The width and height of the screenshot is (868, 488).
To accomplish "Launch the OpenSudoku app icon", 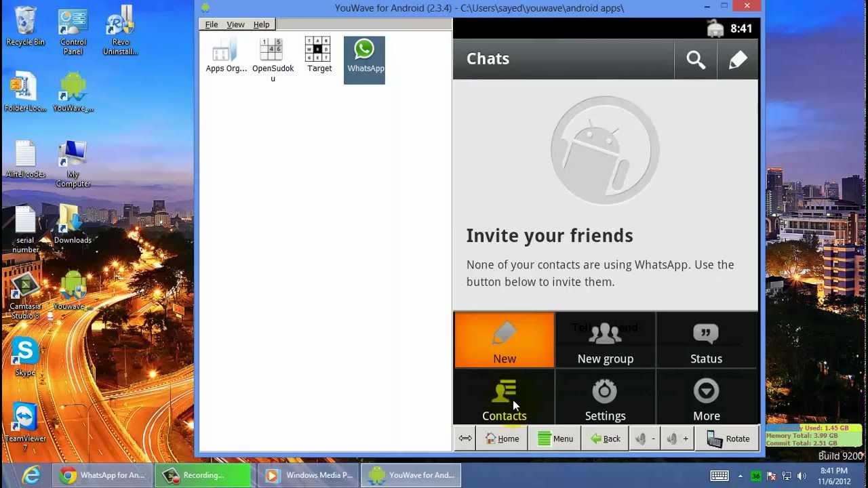I will [273, 60].
